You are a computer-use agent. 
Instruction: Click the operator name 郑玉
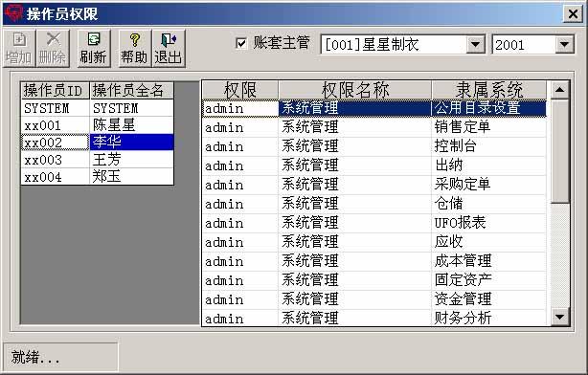coord(131,176)
